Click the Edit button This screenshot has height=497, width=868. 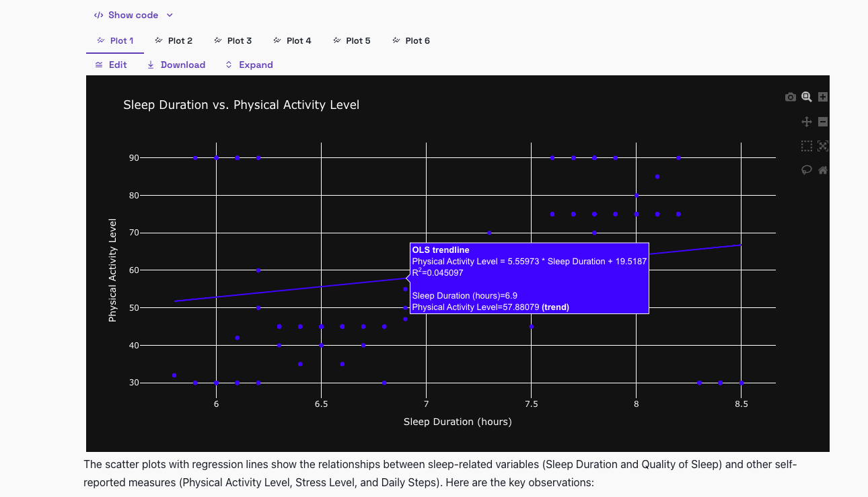[111, 65]
